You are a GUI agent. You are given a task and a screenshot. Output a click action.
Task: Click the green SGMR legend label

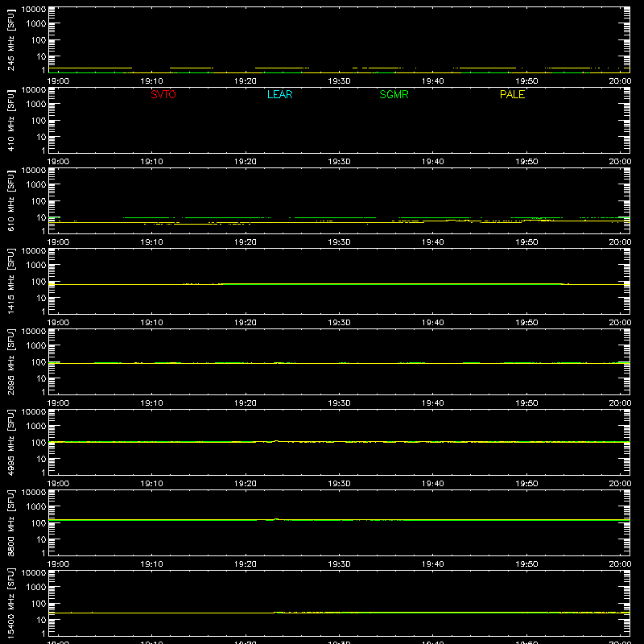tap(394, 94)
